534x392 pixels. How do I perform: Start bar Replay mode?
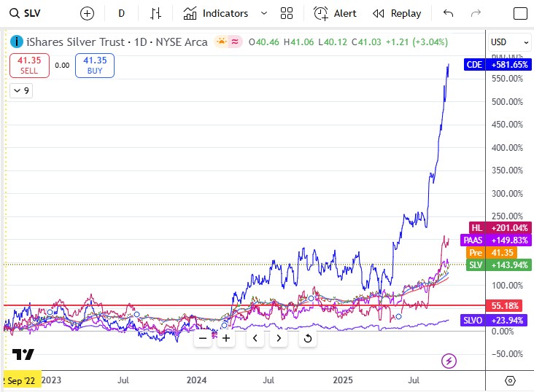(x=397, y=13)
